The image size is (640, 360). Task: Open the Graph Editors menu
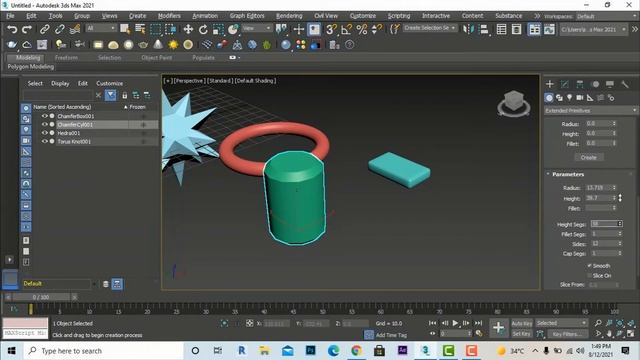pyautogui.click(x=247, y=16)
